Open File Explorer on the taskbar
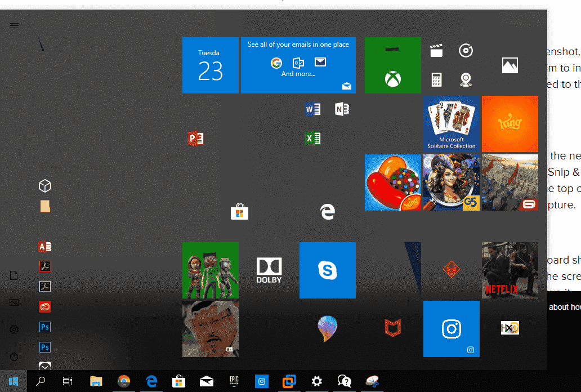This screenshot has width=581, height=392. (96, 381)
